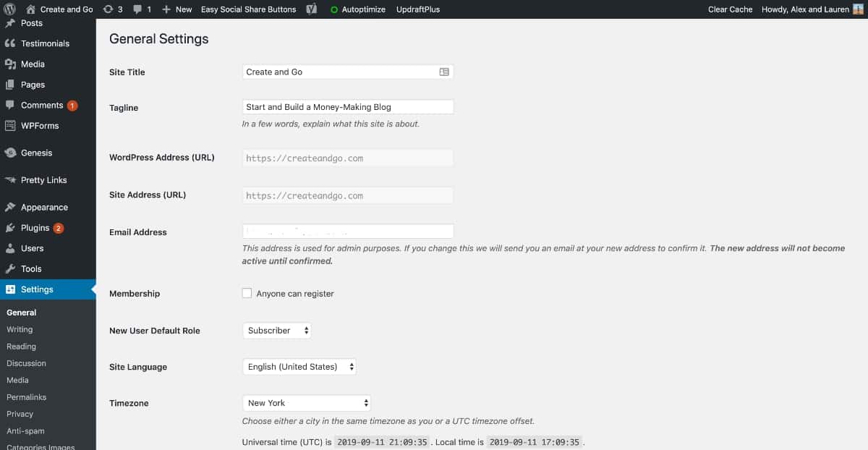Open the WordPress logo menu
Viewport: 868px width, 450px height.
pyautogui.click(x=10, y=9)
